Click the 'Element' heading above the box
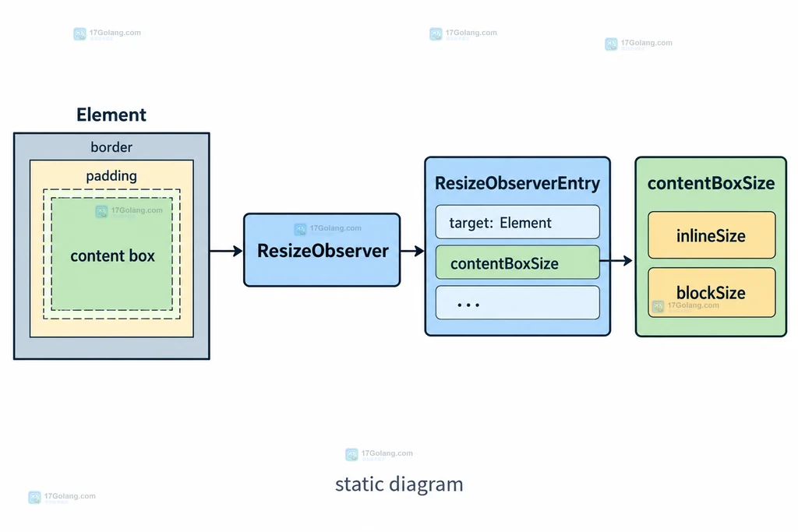798x532 pixels. pyautogui.click(x=111, y=115)
